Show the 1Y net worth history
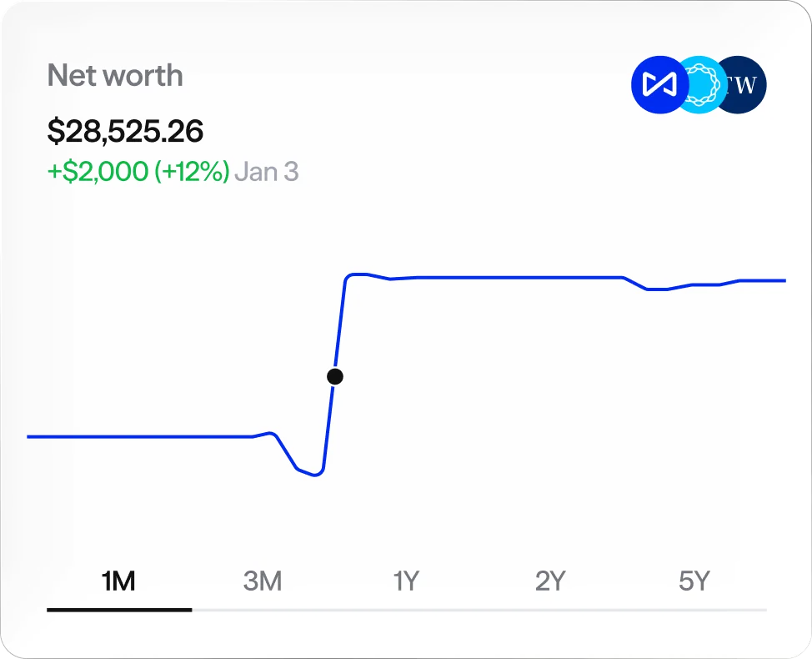 pyautogui.click(x=405, y=581)
